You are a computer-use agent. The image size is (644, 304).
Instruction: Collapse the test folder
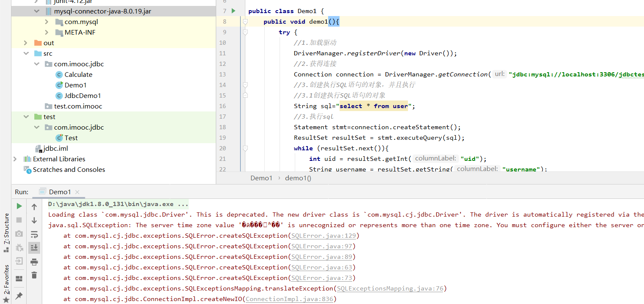(x=26, y=117)
